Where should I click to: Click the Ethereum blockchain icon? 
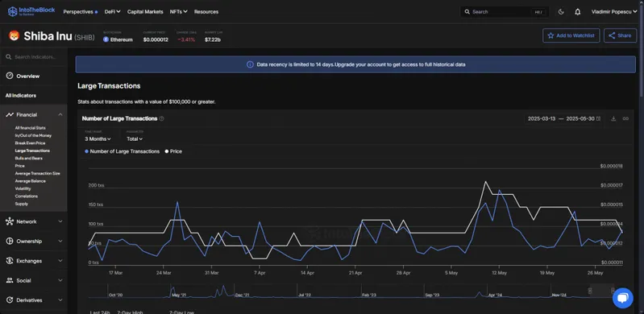[x=106, y=39]
